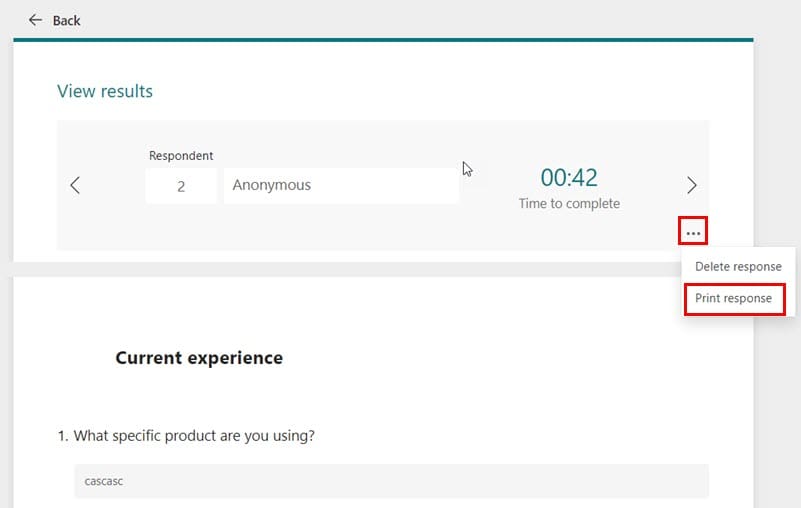
Task: Click the Current experience section title
Action: [199, 358]
